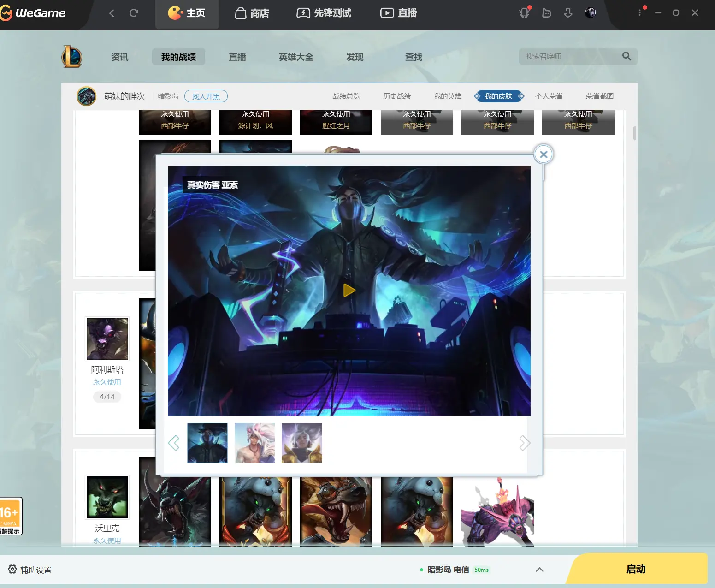Select the 直播 item in the game menu

(237, 57)
